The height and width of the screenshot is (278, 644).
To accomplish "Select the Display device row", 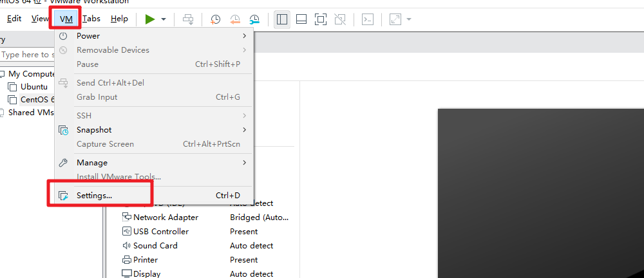I will 205,273.
